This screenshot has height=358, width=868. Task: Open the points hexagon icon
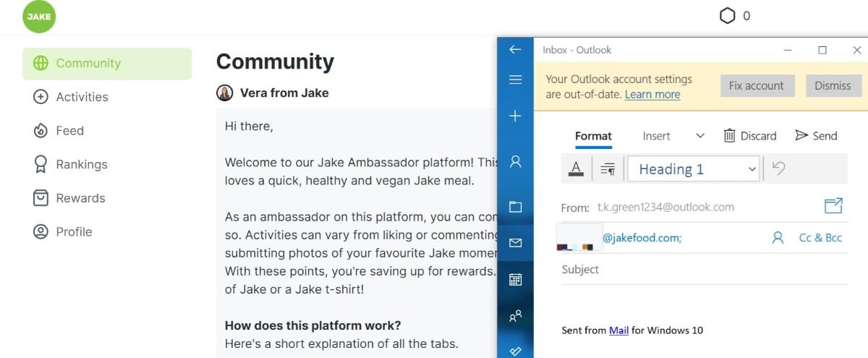(x=727, y=15)
